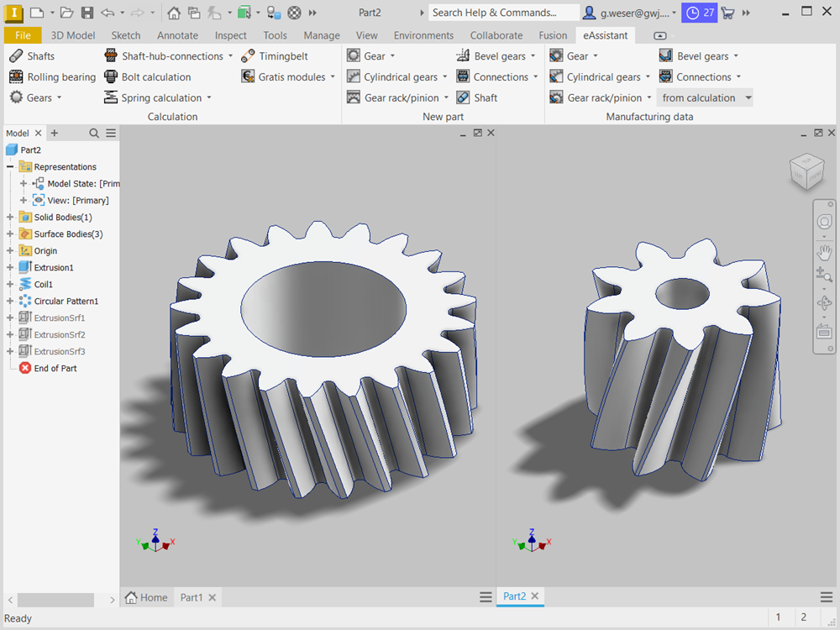Collapse the Representations tree node
This screenshot has width=840, height=630.
tap(10, 167)
